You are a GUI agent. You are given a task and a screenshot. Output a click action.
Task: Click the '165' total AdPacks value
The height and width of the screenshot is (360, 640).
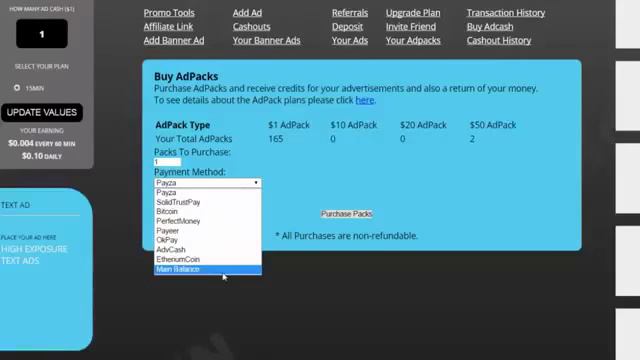coord(276,139)
